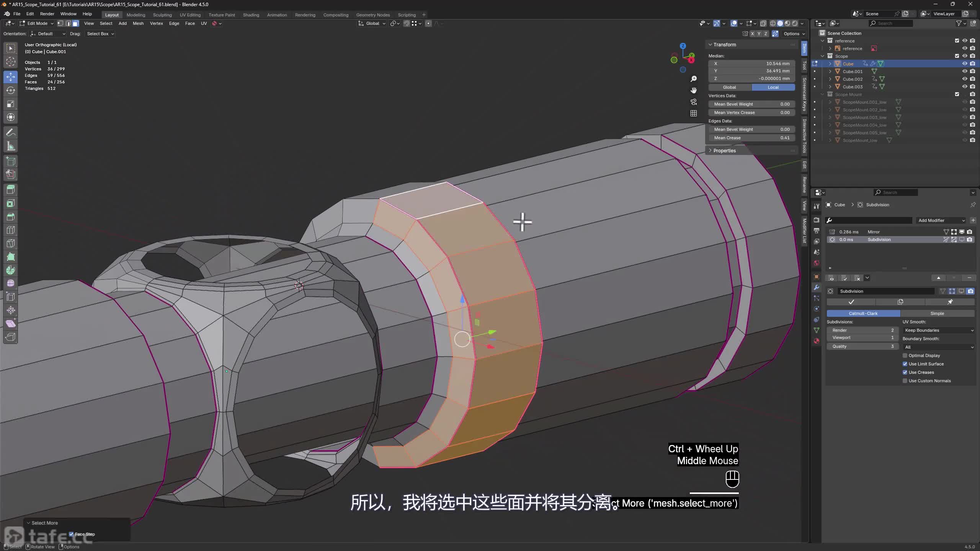Click the outliner Search field
This screenshot has height=551, width=980.
pyautogui.click(x=891, y=23)
